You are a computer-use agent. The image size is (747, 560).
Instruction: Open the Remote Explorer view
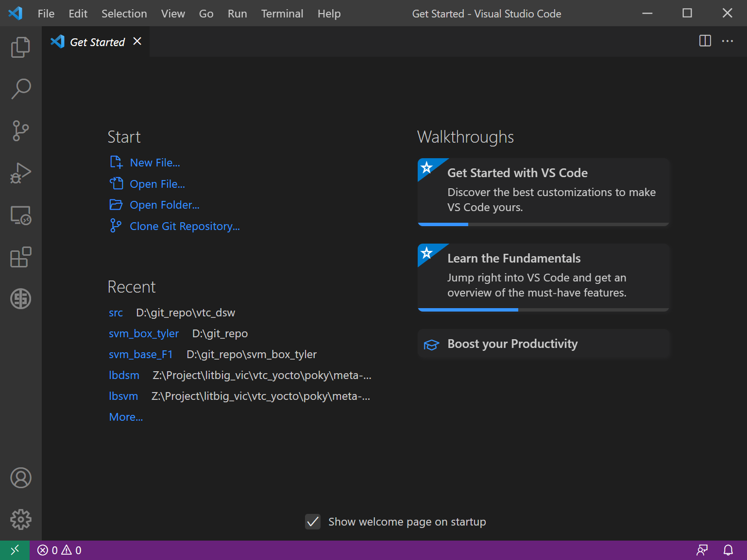pyautogui.click(x=20, y=215)
